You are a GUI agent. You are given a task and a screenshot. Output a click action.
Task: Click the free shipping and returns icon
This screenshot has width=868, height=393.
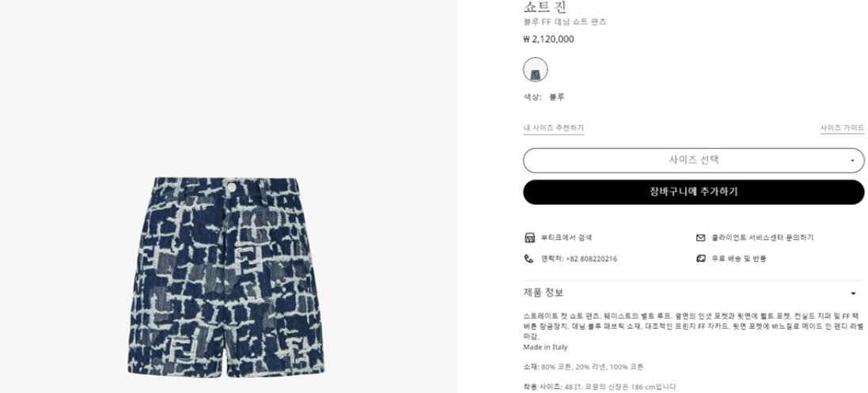point(700,259)
